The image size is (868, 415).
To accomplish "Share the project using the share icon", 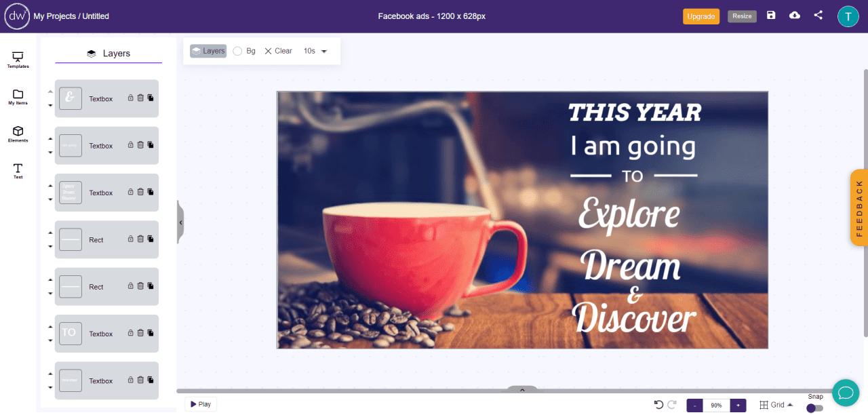I will [818, 14].
